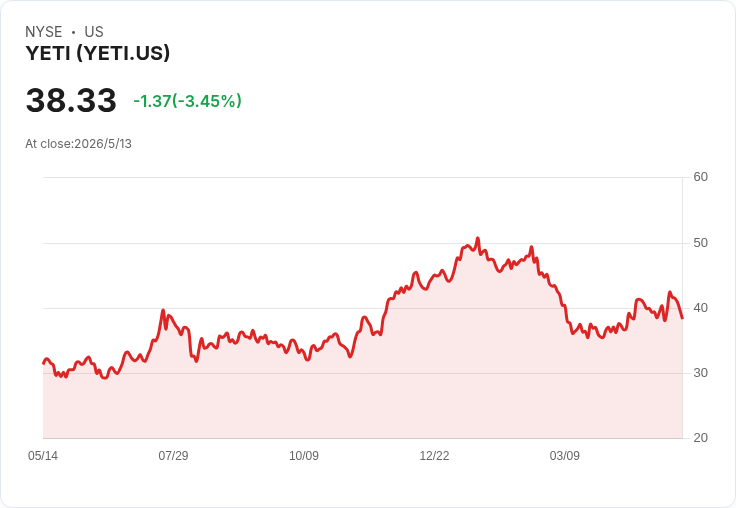Click the NYSE exchange label

44,32
